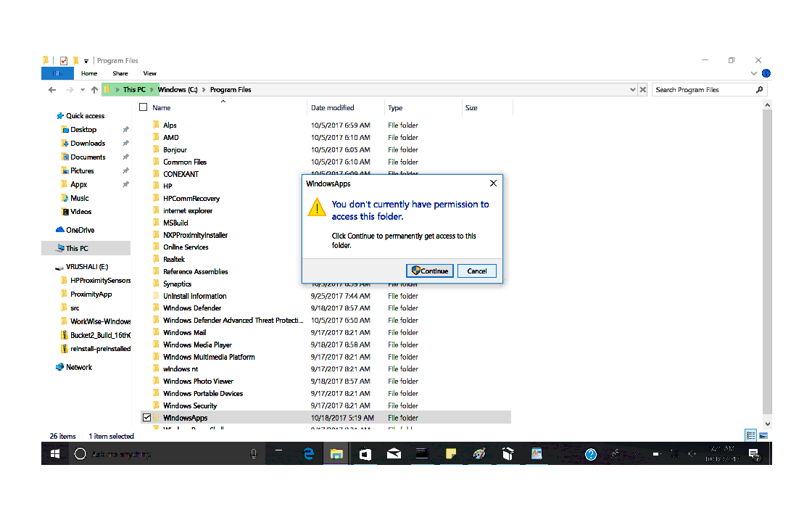Click the Properties quick access toolbar icon
Viewport: 812px width, 515px height.
click(64, 61)
